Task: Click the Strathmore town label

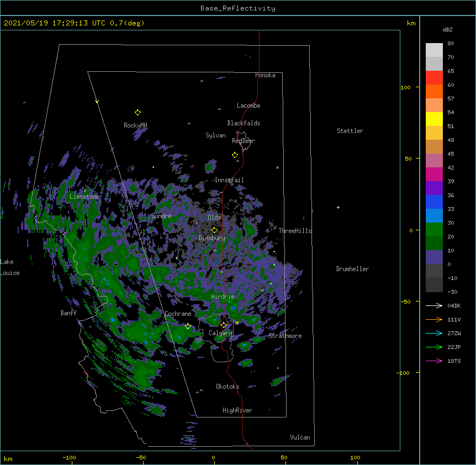Action: (x=285, y=336)
